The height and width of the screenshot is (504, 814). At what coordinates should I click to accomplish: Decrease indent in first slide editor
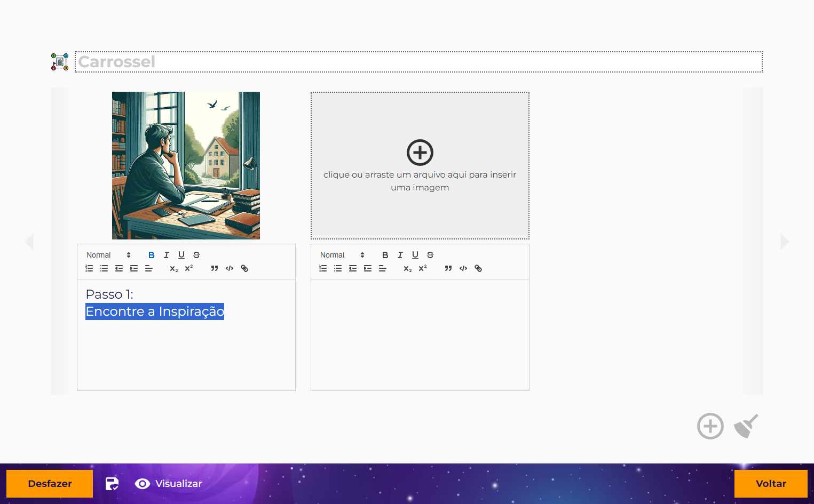click(119, 268)
